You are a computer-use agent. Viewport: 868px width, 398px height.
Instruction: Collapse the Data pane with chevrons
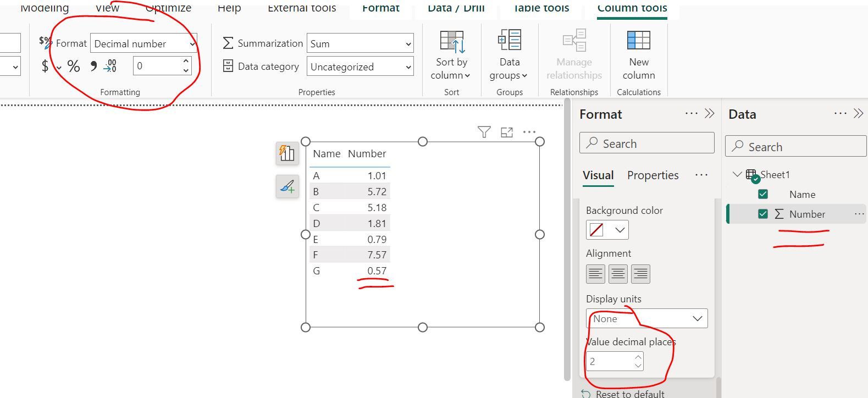point(859,114)
